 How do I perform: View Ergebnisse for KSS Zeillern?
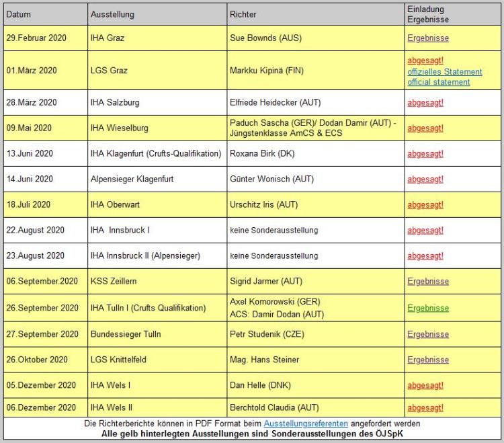(x=427, y=282)
